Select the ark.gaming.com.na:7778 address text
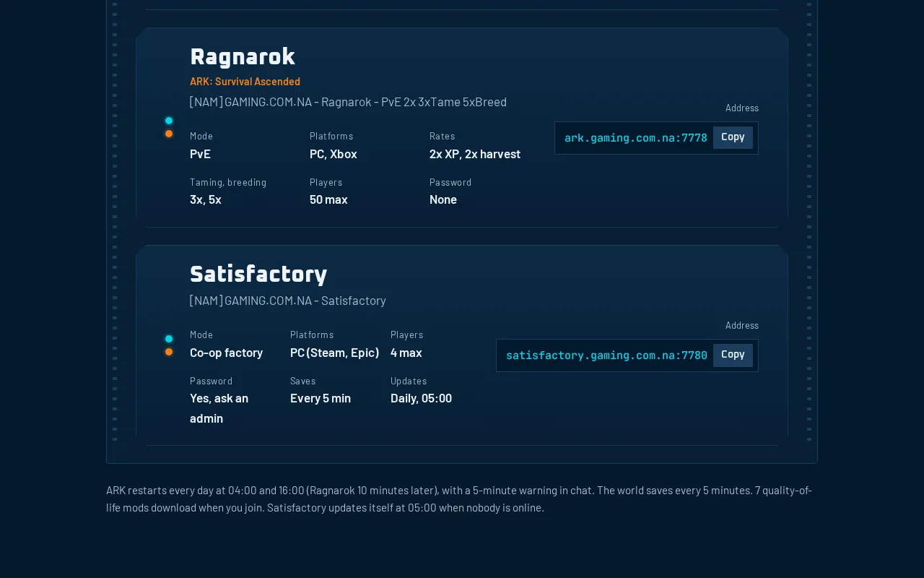Screen dimensions: 924x578 pos(636,138)
